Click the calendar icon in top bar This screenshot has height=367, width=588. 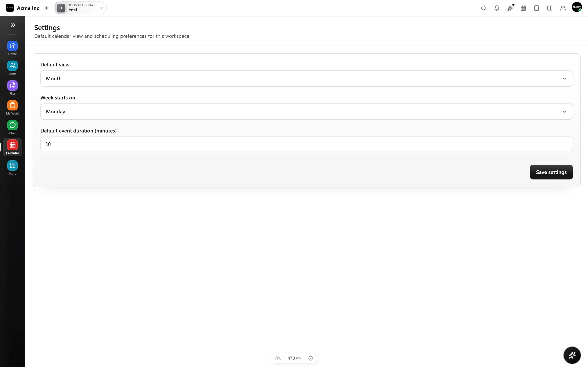[x=523, y=8]
